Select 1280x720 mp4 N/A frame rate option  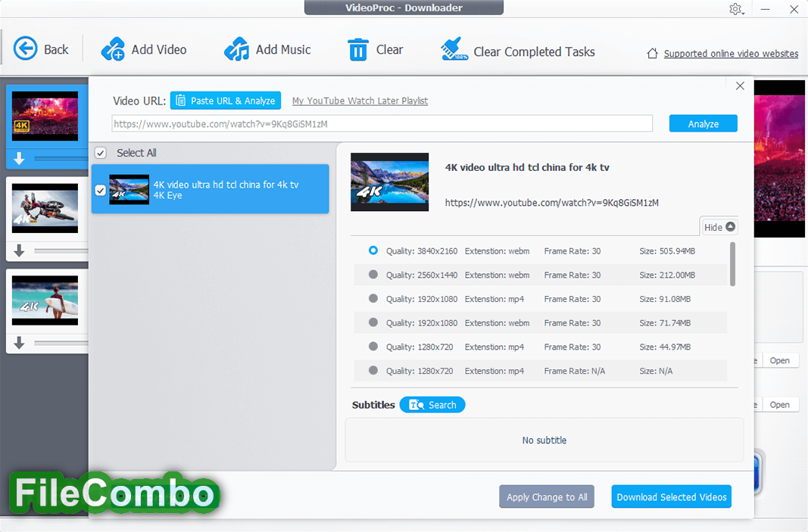[373, 370]
